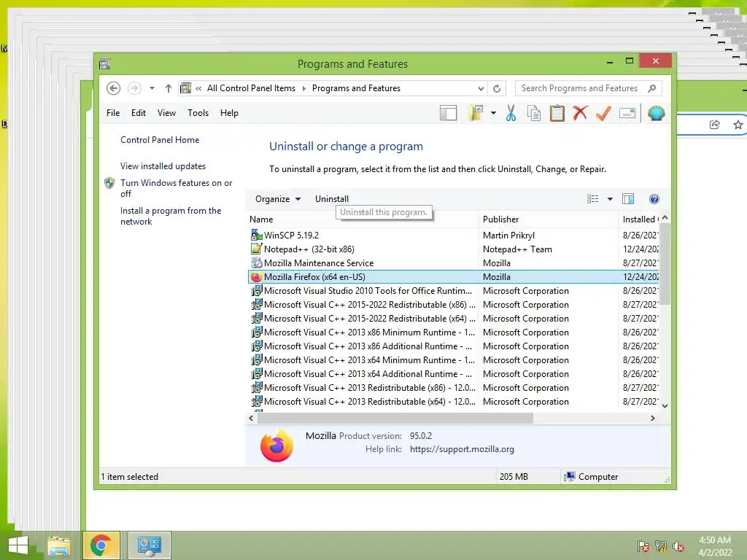Image resolution: width=747 pixels, height=560 pixels.
Task: Click the Notepad++ Team publisher cell
Action: (517, 249)
